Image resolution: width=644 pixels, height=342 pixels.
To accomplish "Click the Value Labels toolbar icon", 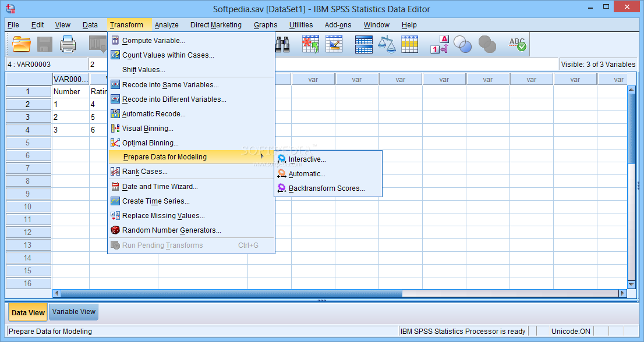I will click(x=440, y=44).
